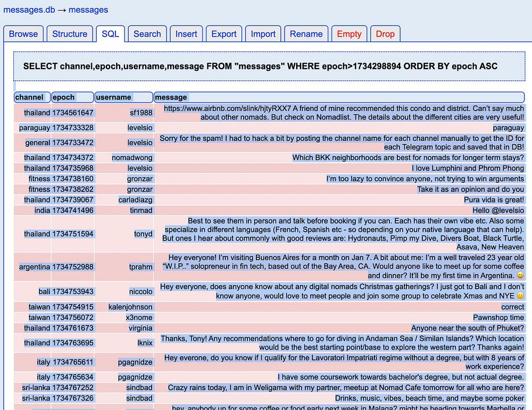The image size is (532, 410).
Task: Click 'Pawnshop time' message
Action: 498,317
